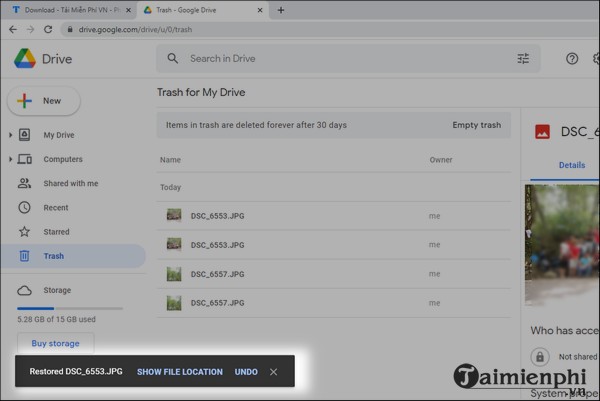Image resolution: width=600 pixels, height=401 pixels.
Task: Open search filter options icon
Action: point(523,59)
